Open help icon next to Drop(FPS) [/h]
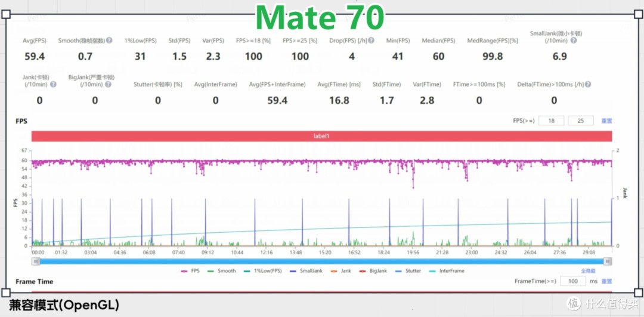644x317 pixels. (x=371, y=40)
